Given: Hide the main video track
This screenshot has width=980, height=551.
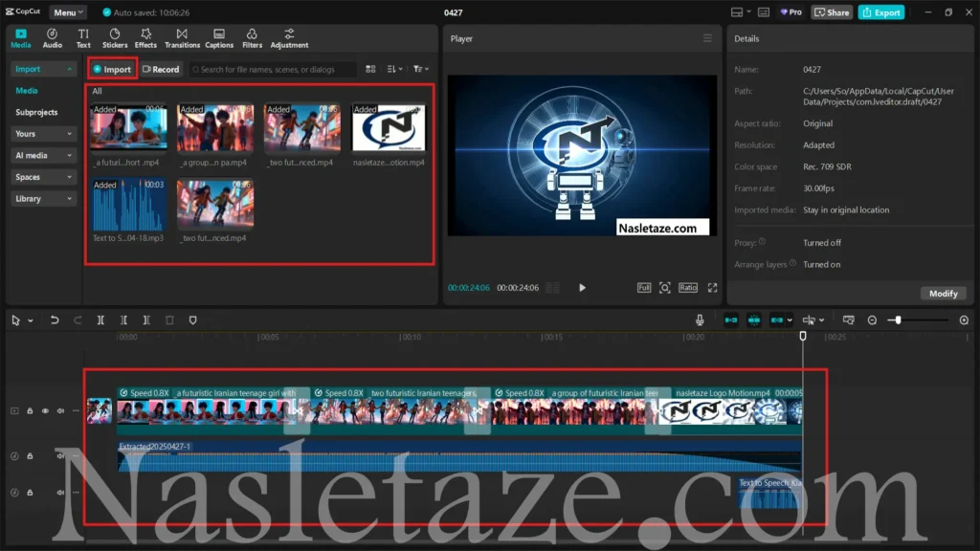Looking at the screenshot, I should [x=45, y=411].
